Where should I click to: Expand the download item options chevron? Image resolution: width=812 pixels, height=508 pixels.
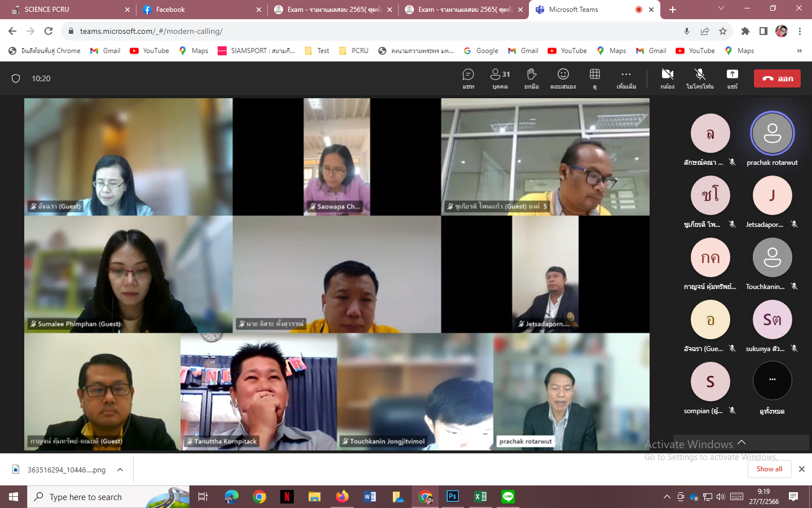[x=120, y=470]
